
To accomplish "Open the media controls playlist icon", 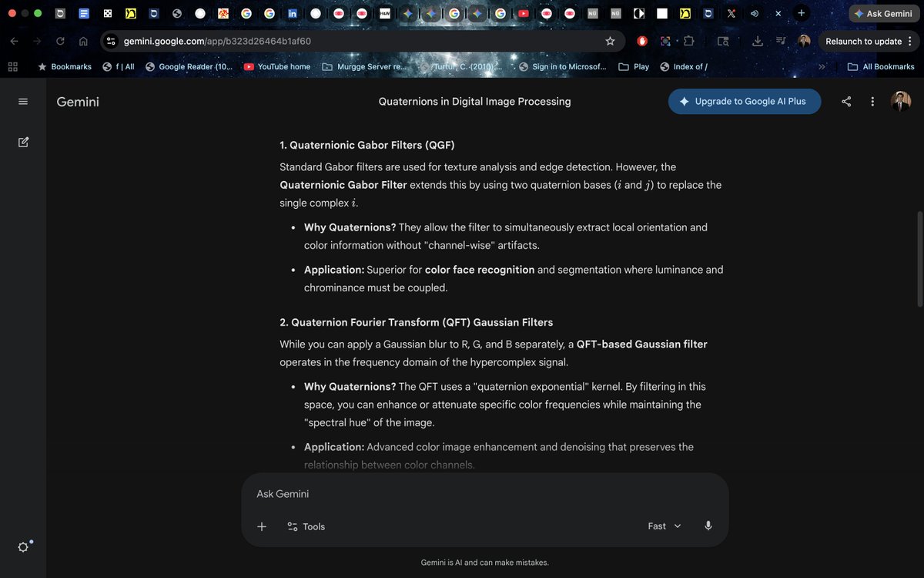I will pos(781,41).
